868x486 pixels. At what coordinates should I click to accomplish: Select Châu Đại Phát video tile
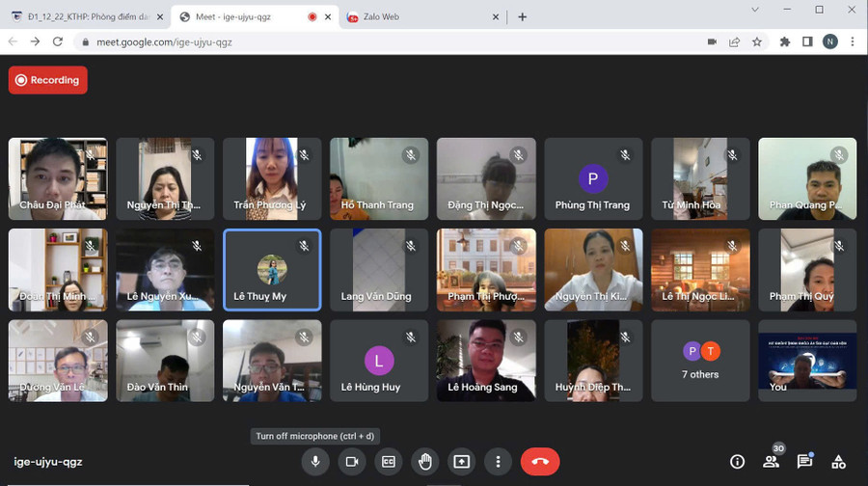pyautogui.click(x=58, y=178)
